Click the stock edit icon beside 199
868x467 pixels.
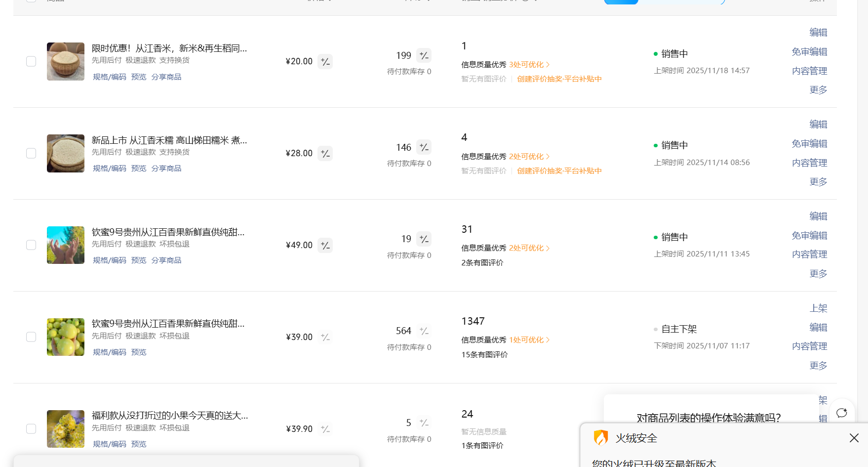click(x=424, y=55)
